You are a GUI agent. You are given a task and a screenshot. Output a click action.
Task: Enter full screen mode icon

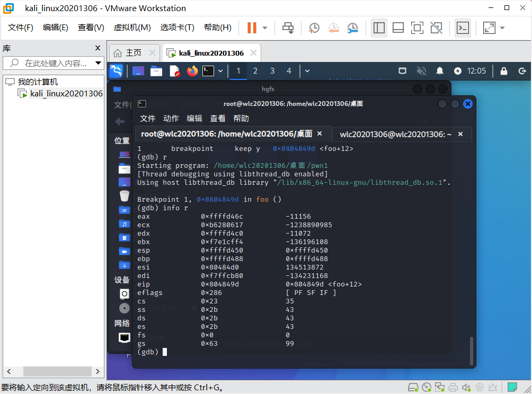click(x=417, y=28)
